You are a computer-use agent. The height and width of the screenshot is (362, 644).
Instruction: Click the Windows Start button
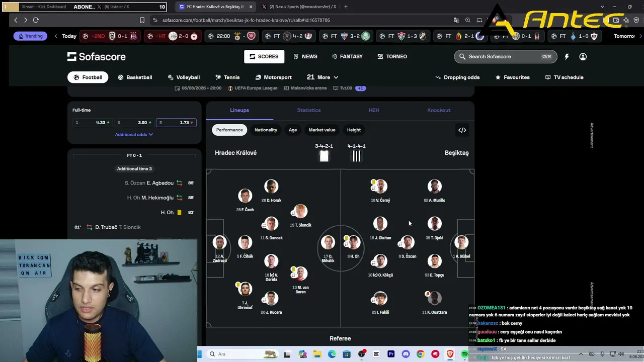[200, 354]
